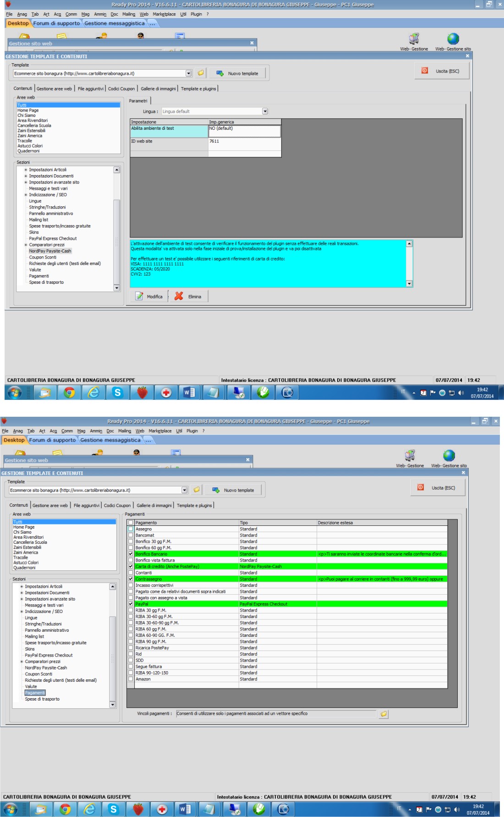Image resolution: width=504 pixels, height=817 pixels.
Task: Tick the Assegno payment checkbox
Action: (x=131, y=529)
